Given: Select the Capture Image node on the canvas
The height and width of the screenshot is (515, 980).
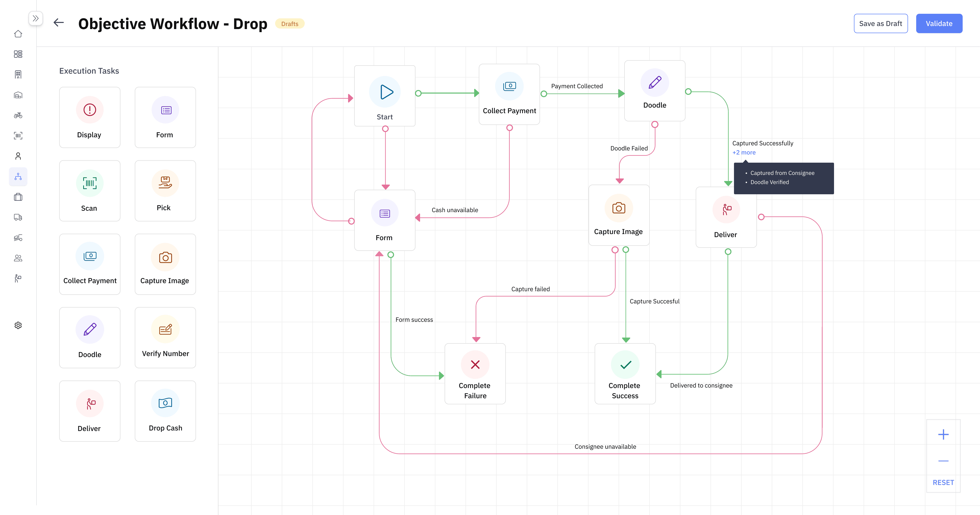Looking at the screenshot, I should point(619,215).
